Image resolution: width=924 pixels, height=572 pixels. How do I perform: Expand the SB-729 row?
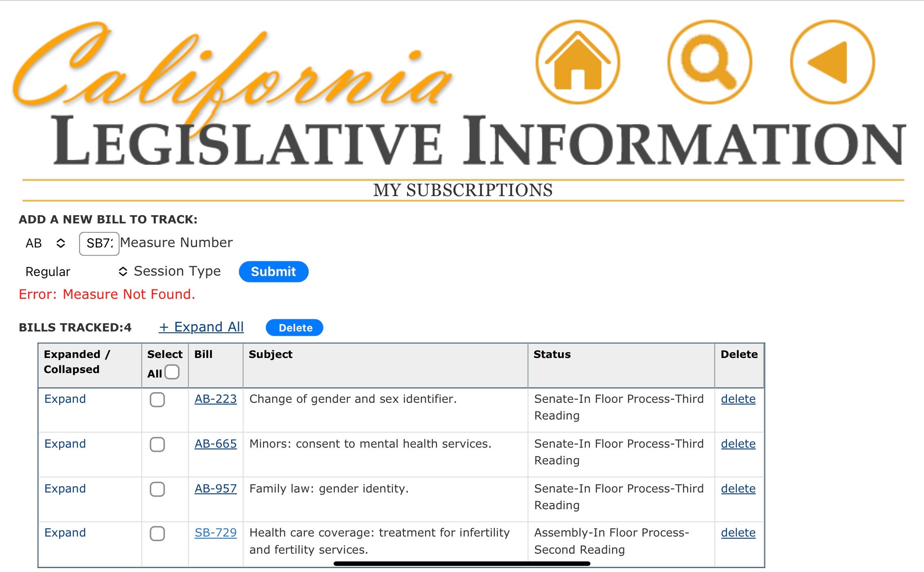[65, 532]
